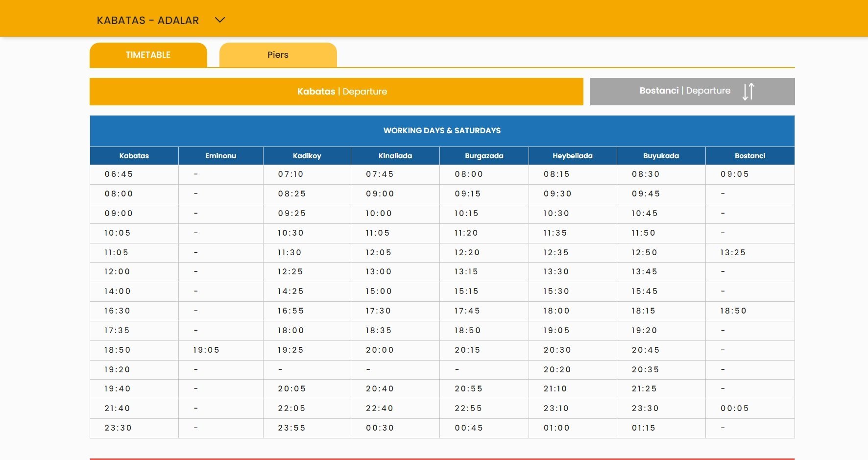The image size is (868, 460).
Task: Click the Working Days & Saturdays header
Action: (x=442, y=131)
